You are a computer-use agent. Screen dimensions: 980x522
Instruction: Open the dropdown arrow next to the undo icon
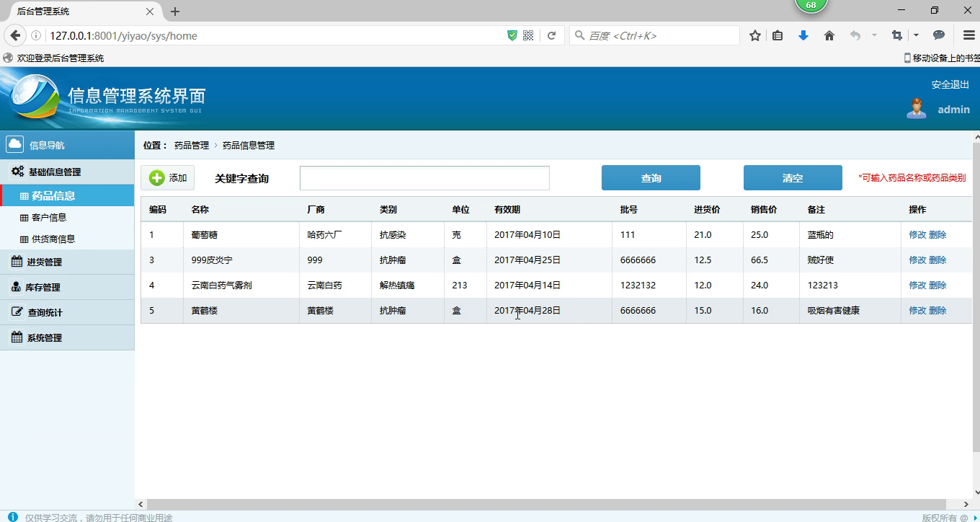tap(874, 35)
